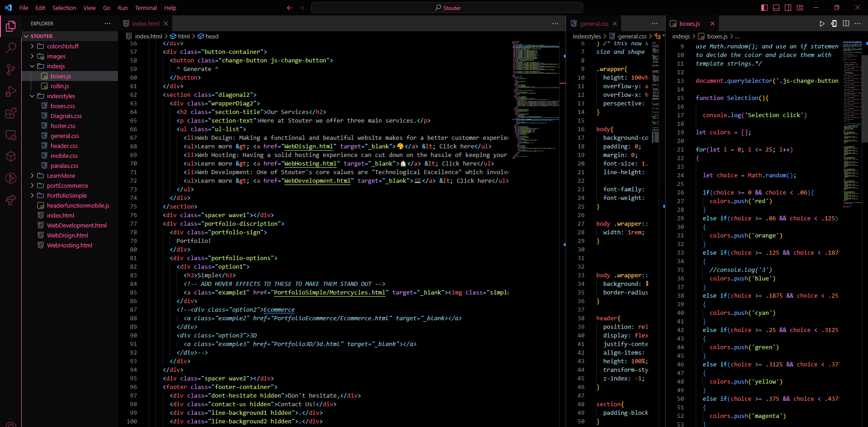Toggle the primary side bar visibility
The width and height of the screenshot is (868, 427).
pos(764,8)
